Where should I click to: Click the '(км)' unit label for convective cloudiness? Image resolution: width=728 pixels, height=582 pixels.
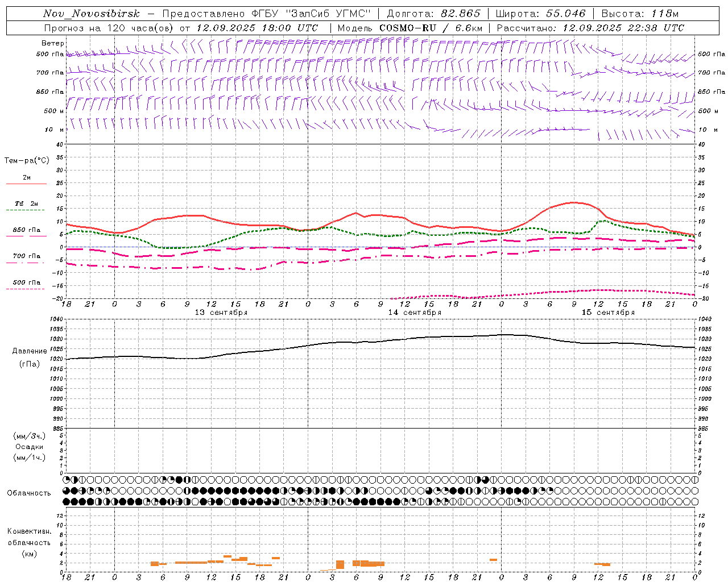(x=29, y=554)
